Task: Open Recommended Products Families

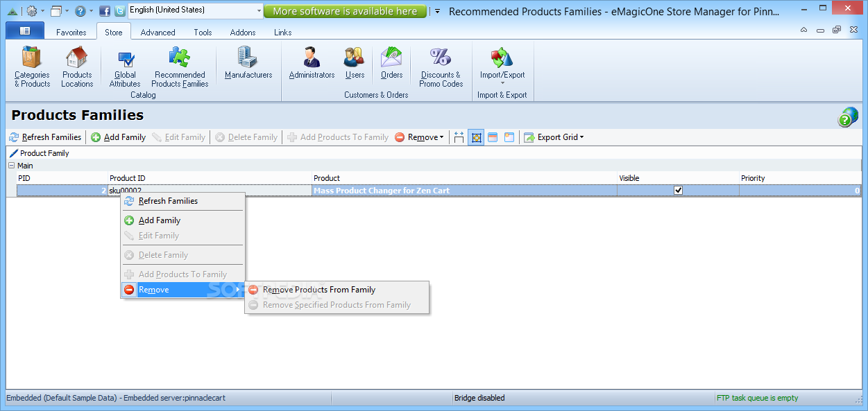Action: click(x=180, y=67)
